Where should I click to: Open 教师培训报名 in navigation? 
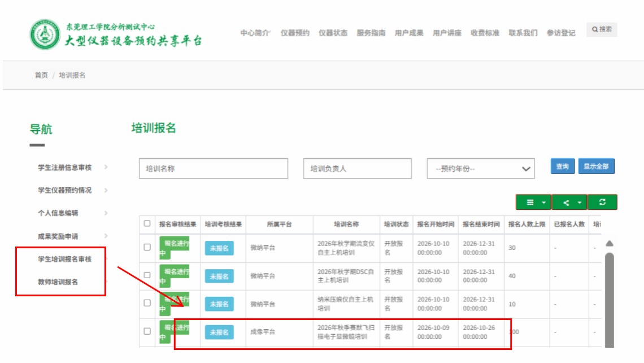tap(58, 282)
